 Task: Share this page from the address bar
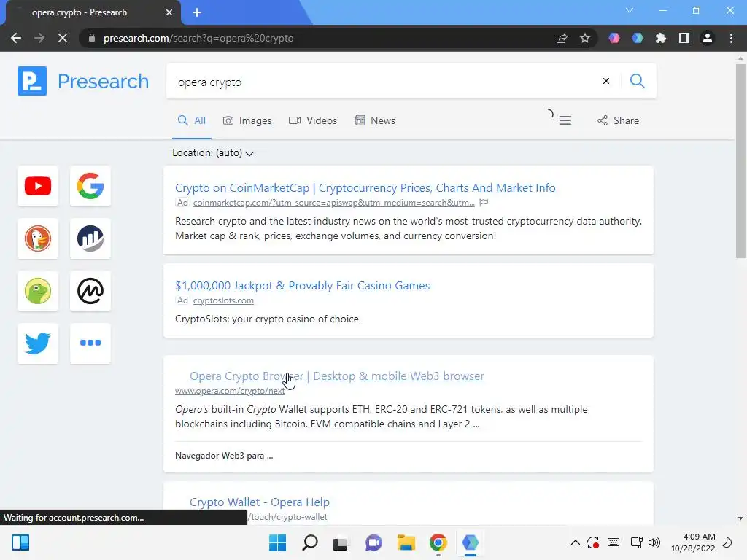562,38
